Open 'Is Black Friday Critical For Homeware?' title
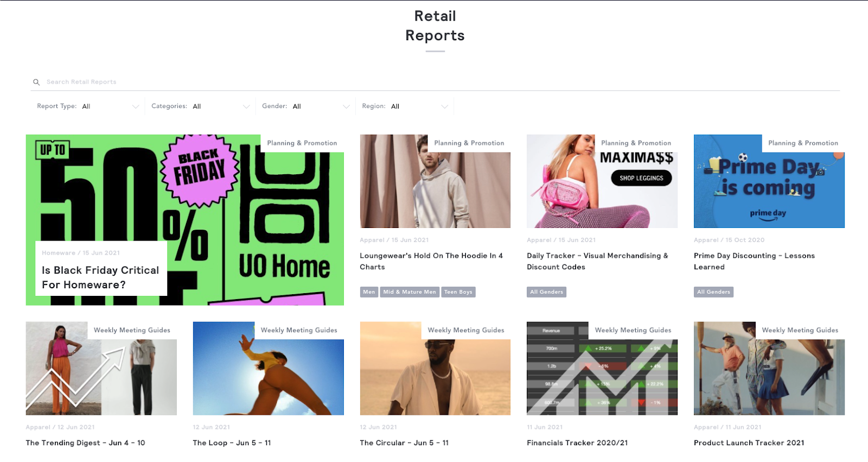Screen dimensions: 868x462 click(x=100, y=277)
